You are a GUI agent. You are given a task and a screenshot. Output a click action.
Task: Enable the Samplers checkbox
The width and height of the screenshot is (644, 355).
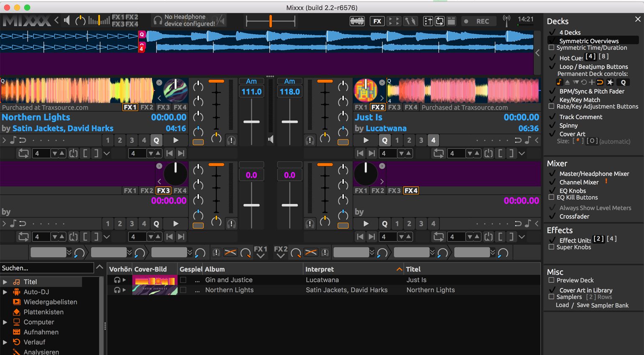tap(551, 297)
